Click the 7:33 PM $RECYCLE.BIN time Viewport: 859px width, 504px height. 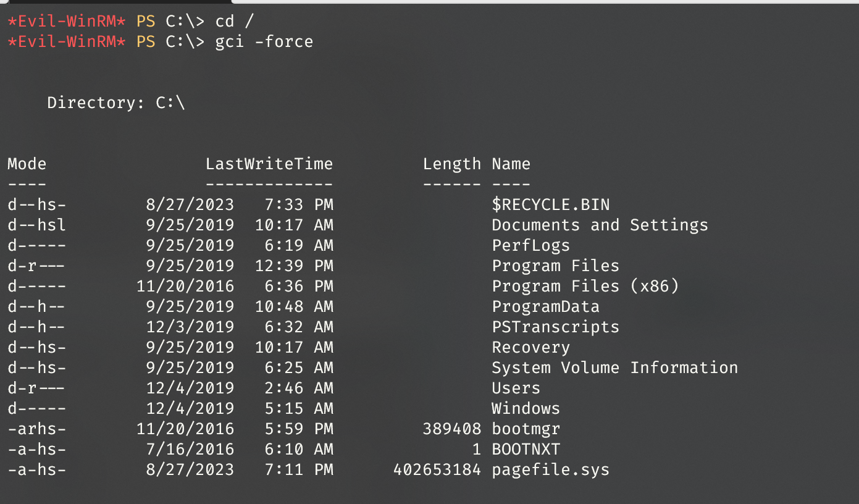point(299,204)
